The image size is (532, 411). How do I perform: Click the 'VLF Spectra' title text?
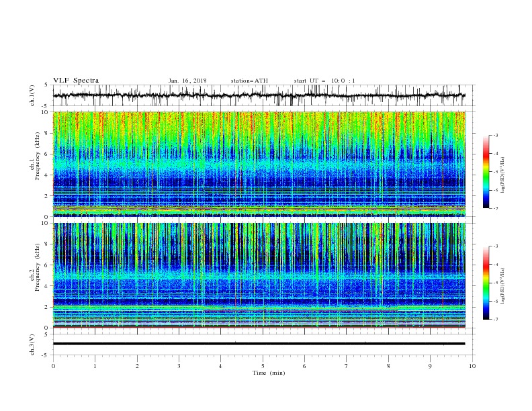[x=76, y=81]
